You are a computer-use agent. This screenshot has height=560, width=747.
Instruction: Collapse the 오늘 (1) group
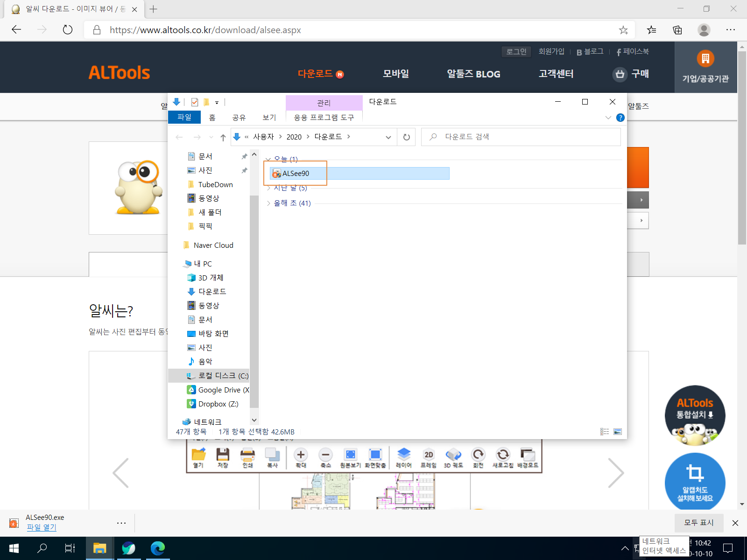268,160
